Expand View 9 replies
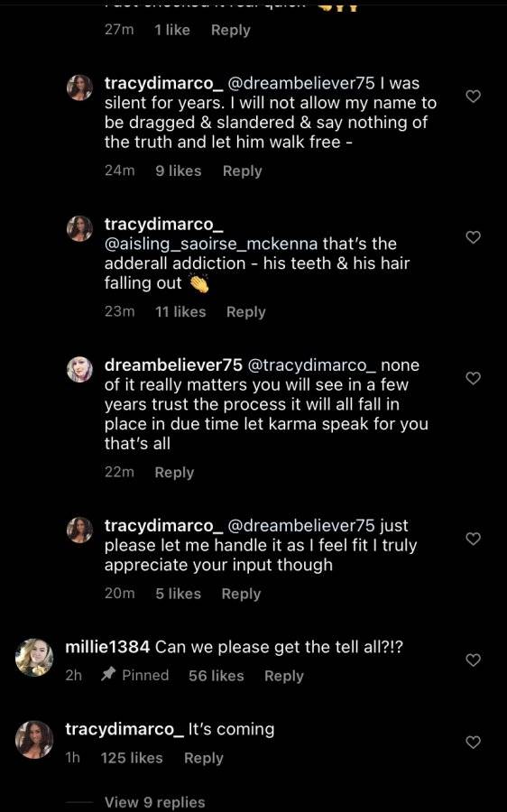 coord(155,802)
